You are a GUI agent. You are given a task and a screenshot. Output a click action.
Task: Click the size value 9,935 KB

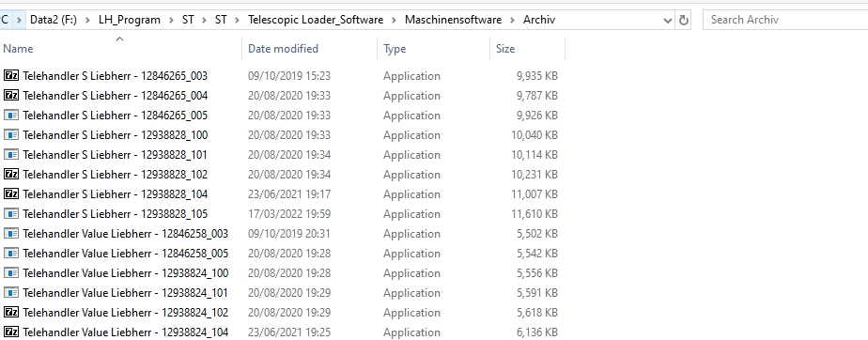click(537, 75)
